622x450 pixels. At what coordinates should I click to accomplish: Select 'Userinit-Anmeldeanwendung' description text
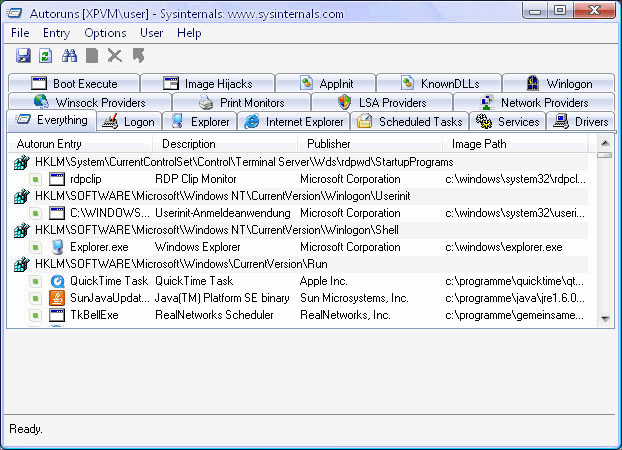click(x=223, y=213)
